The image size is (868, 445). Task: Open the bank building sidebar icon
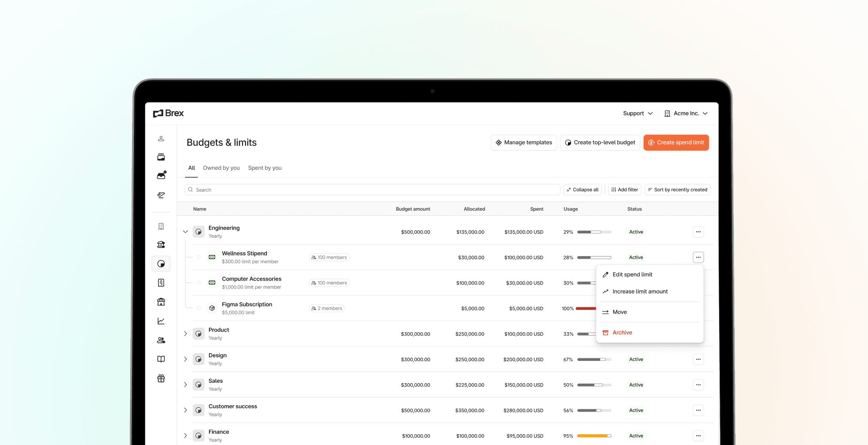[x=161, y=245]
